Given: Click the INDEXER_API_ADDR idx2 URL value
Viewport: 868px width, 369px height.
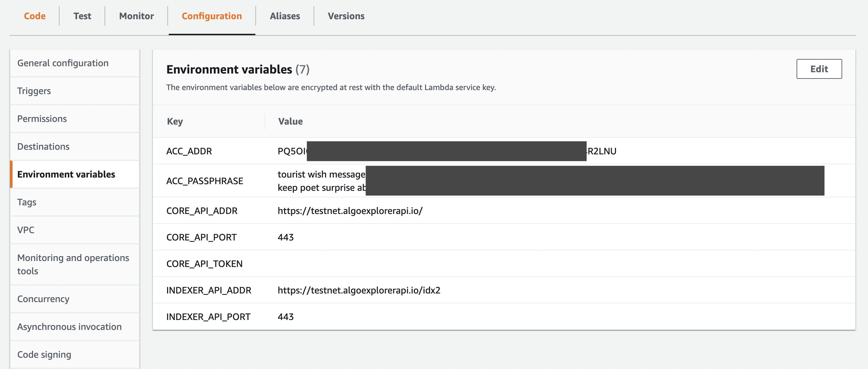Looking at the screenshot, I should pyautogui.click(x=359, y=290).
